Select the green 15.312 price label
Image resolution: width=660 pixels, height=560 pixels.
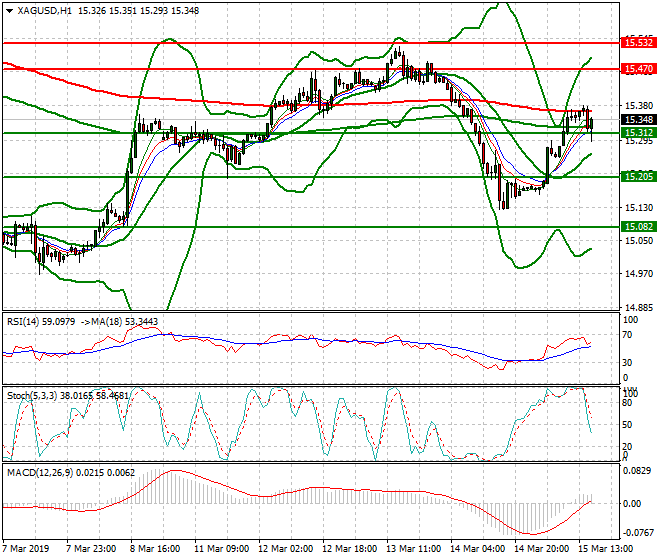638,133
